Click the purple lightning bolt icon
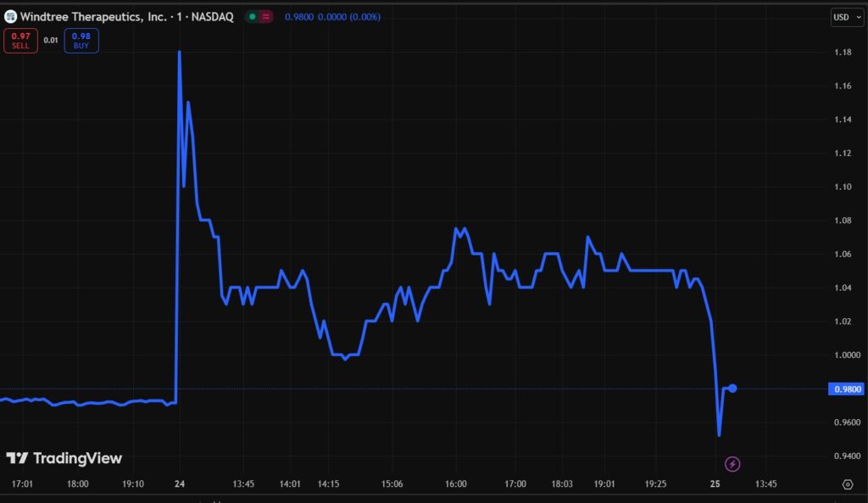 732,463
